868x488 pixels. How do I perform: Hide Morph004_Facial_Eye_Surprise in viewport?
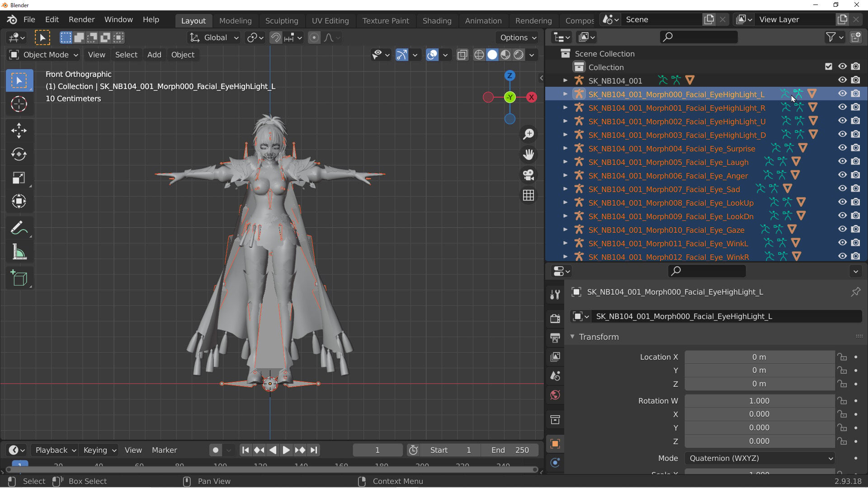click(x=842, y=148)
